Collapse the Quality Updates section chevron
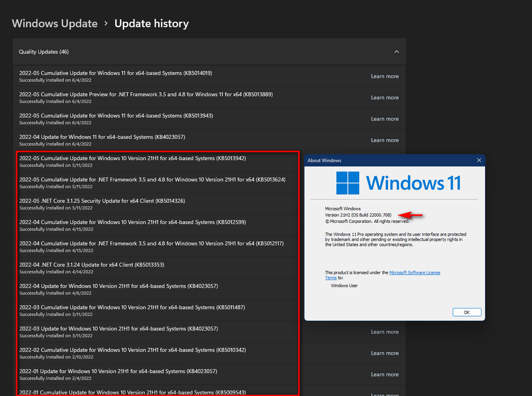The width and height of the screenshot is (532, 396). [396, 51]
